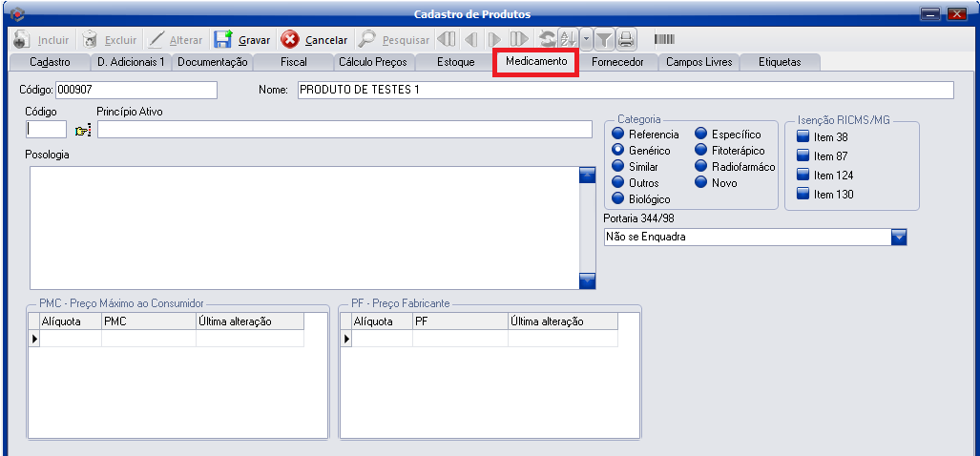Click the Princípio Ativo lookup hand icon
This screenshot has height=456, width=980.
pyautogui.click(x=82, y=131)
